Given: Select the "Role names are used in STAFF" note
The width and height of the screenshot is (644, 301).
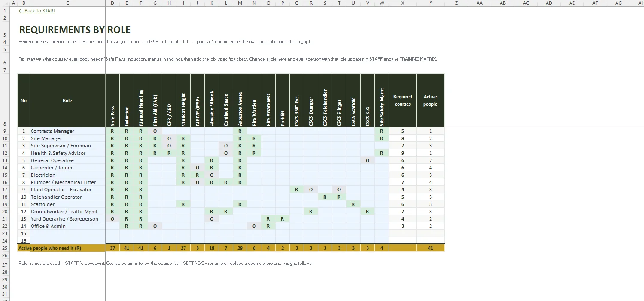Looking at the screenshot, I should tap(165, 263).
